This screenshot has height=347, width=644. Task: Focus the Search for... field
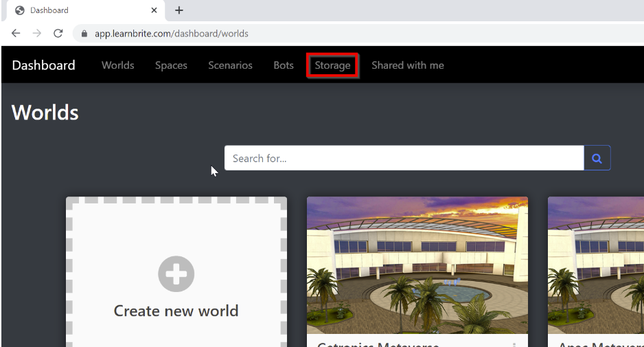pos(404,158)
